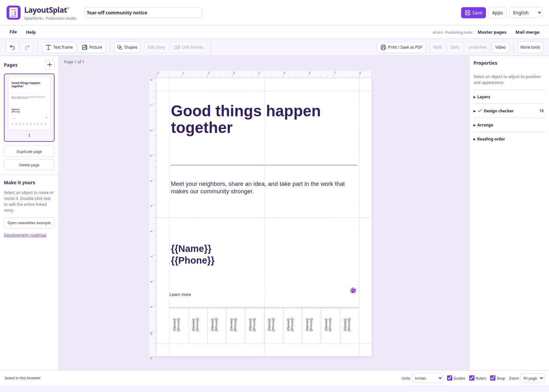
Task: Save the document
Action: click(474, 13)
